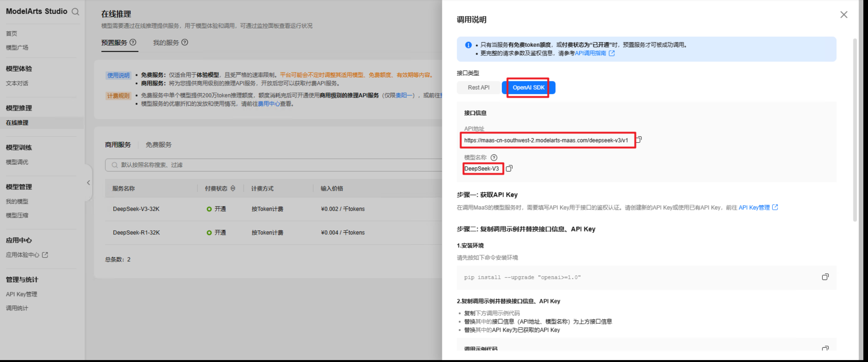Click the DeepSeek-R1-32K service row
Screen dimensions: 868x362
pyautogui.click(x=274, y=233)
